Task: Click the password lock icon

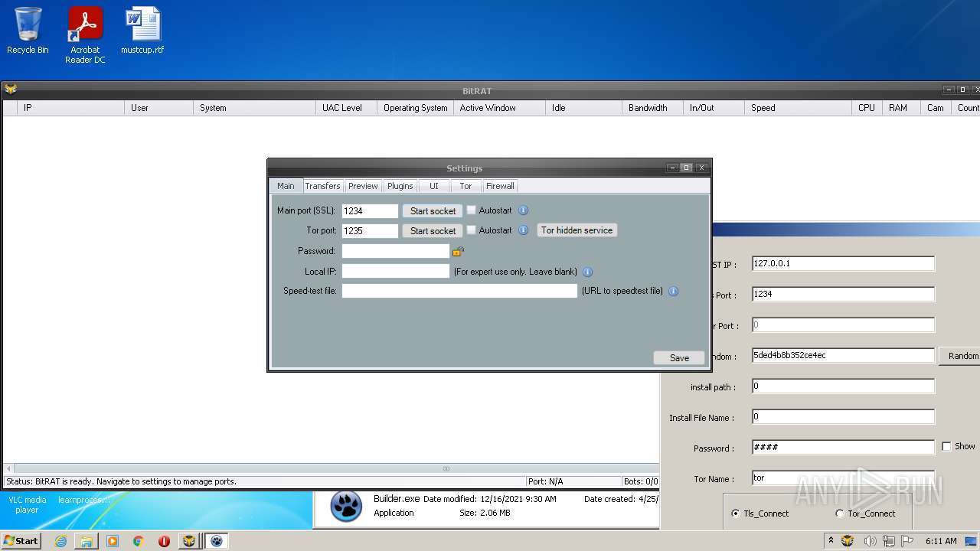Action: [458, 251]
